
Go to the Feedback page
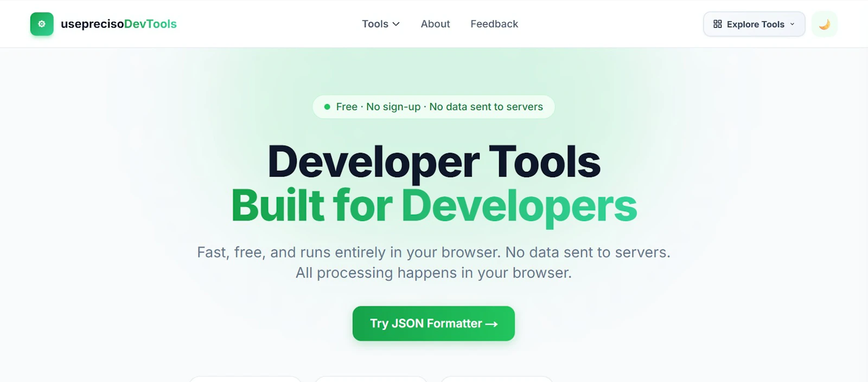click(494, 24)
